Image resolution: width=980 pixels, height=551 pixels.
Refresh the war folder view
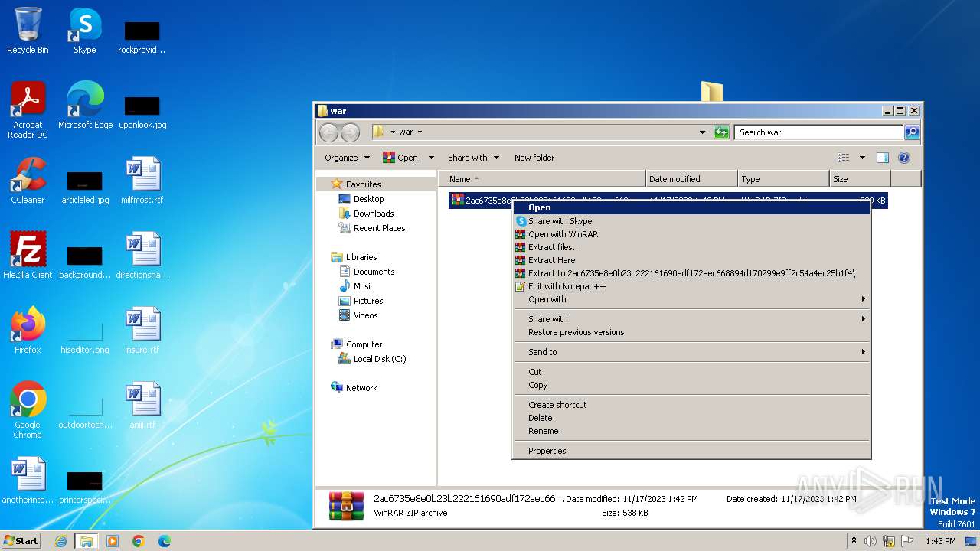[x=721, y=132]
